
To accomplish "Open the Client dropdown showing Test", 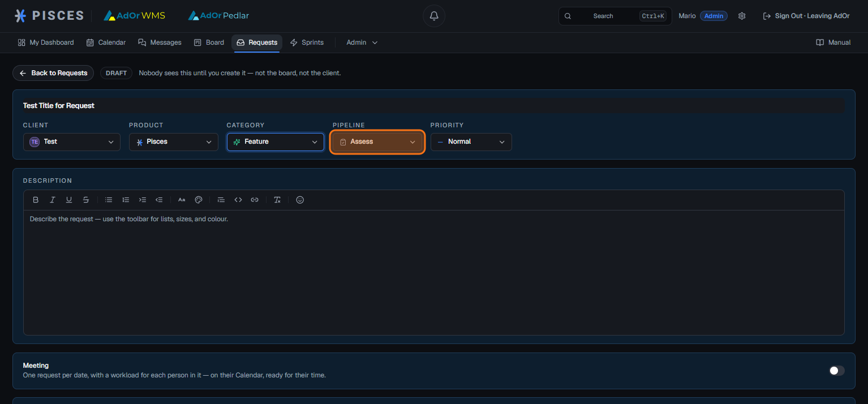I will pyautogui.click(x=72, y=142).
